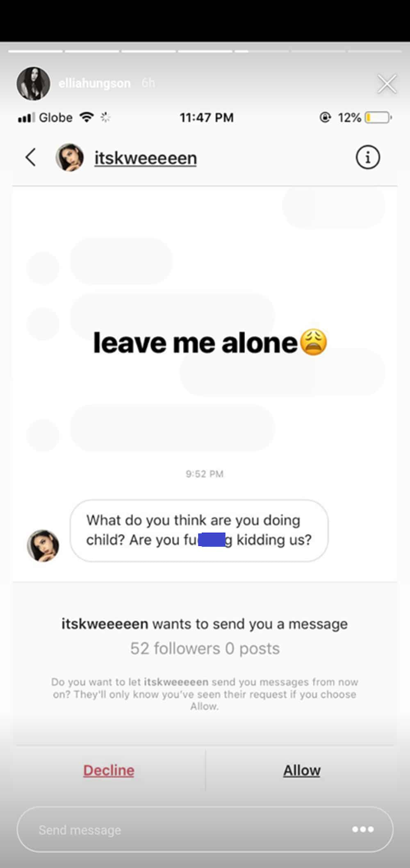Viewport: 410px width, 868px height.
Task: Tap sender avatar beside the message bubble
Action: (43, 545)
